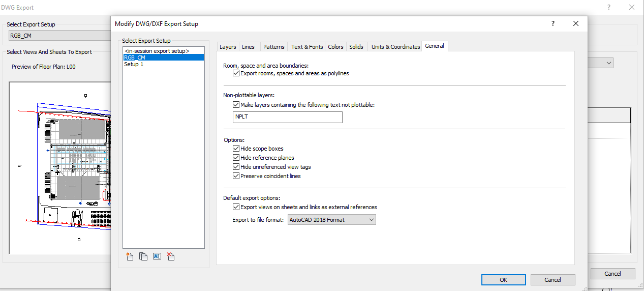Click the NPLT non-plottable text field
The width and height of the screenshot is (644, 291).
[288, 117]
